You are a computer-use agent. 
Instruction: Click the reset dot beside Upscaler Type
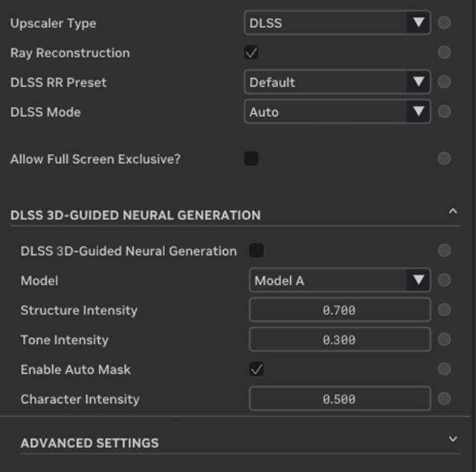pos(444,23)
